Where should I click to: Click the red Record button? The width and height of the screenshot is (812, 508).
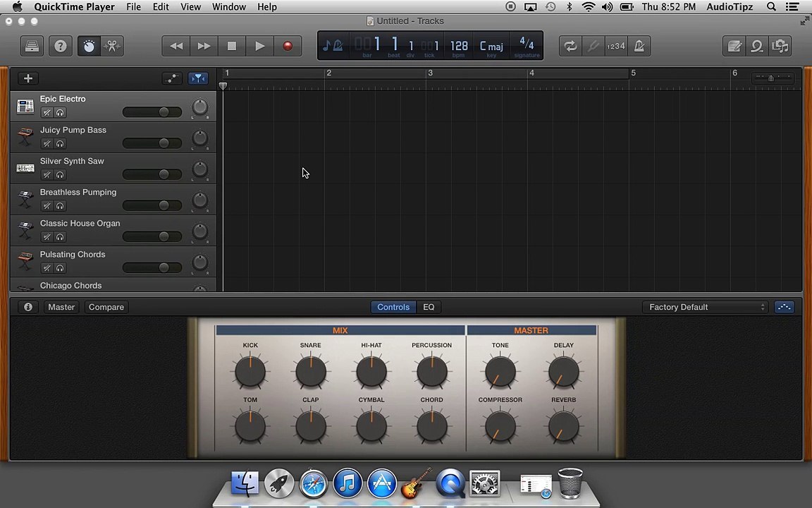click(288, 46)
